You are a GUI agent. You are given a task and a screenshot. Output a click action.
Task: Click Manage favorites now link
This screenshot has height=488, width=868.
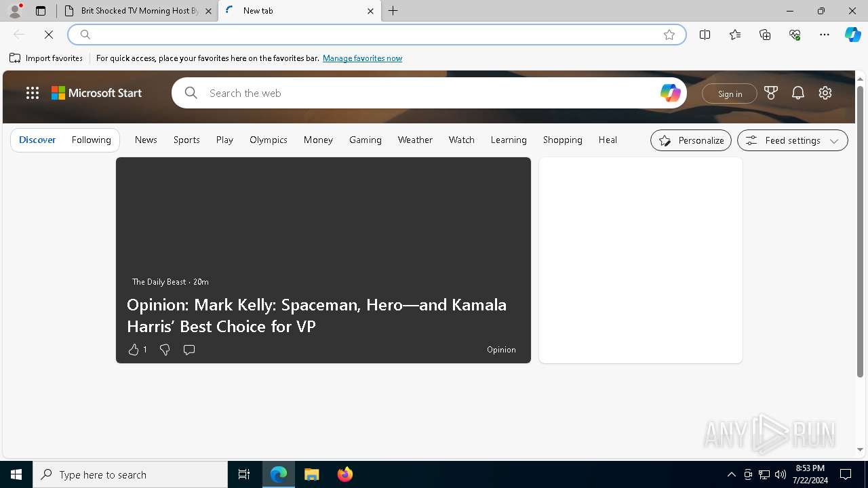click(x=362, y=58)
